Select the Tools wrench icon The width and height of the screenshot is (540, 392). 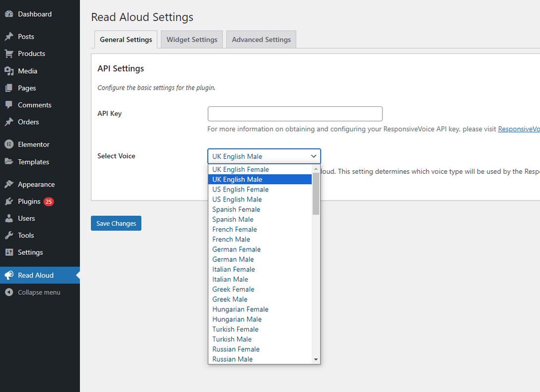coord(10,235)
